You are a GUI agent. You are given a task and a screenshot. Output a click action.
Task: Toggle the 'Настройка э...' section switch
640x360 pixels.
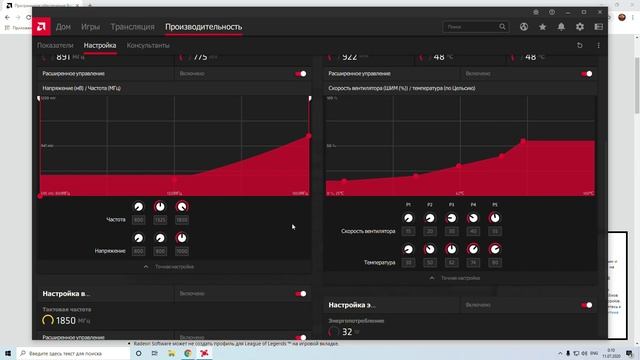point(587,305)
